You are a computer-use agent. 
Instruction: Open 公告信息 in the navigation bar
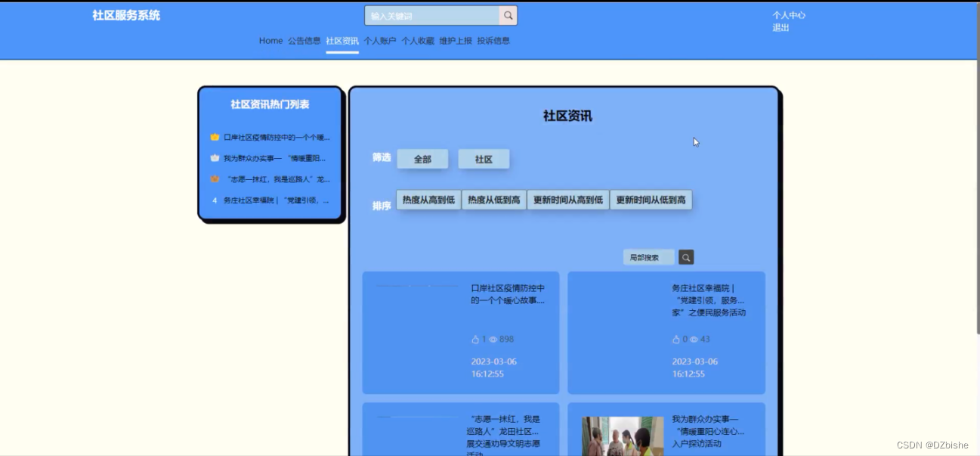pyautogui.click(x=305, y=41)
